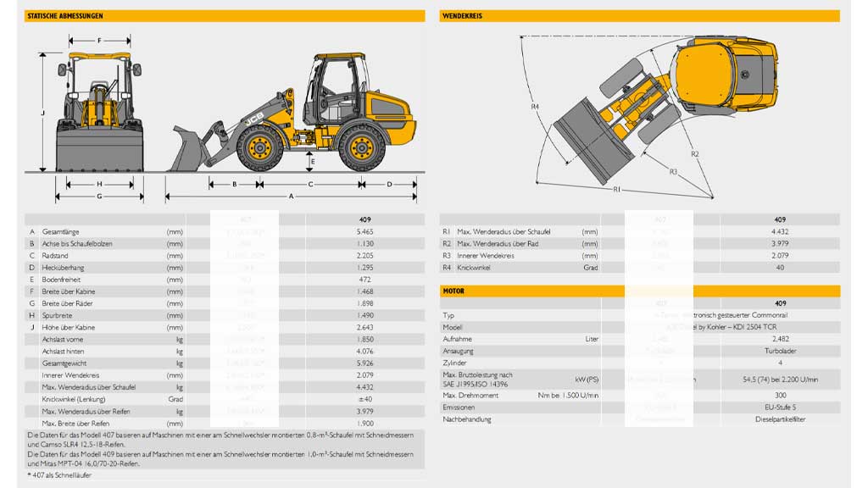
Task: Click the R2 marking in turning circle drawing
Action: [x=695, y=154]
